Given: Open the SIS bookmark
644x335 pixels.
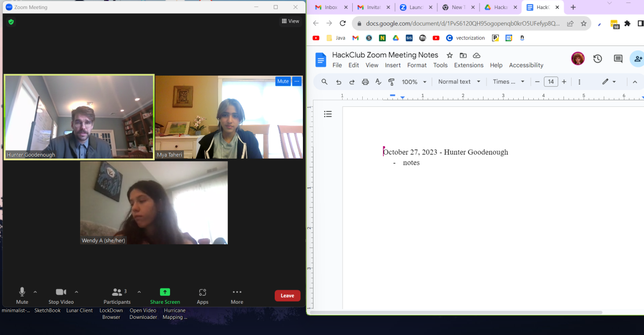Looking at the screenshot, I should point(409,38).
